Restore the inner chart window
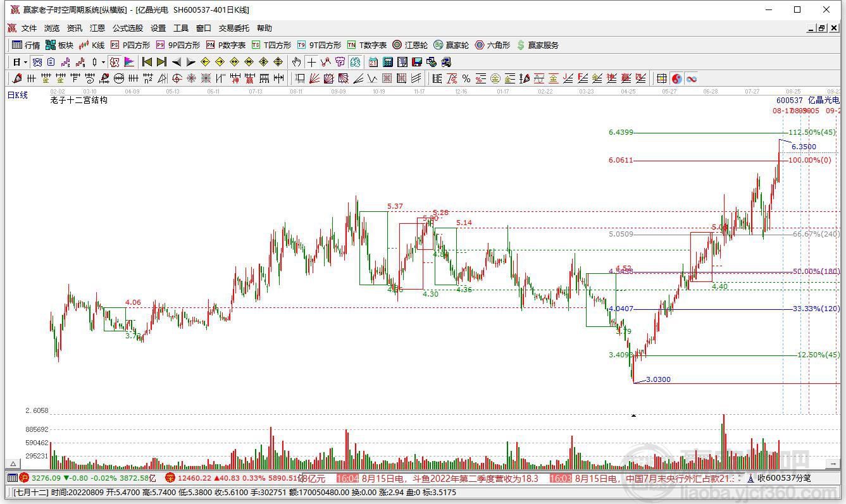 coord(822,28)
